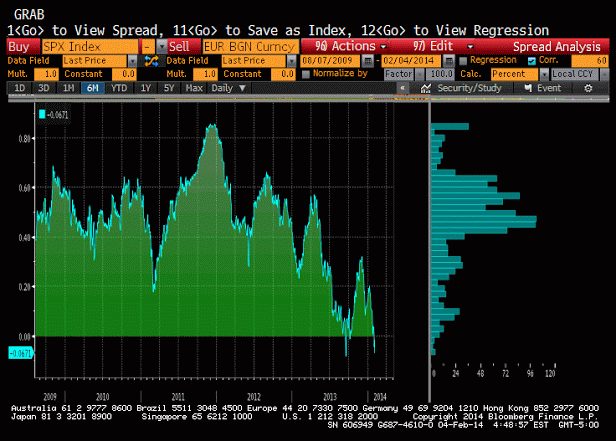Edit the normalize factor value 100.0
Viewport: 616px width, 441px height.
pyautogui.click(x=440, y=74)
